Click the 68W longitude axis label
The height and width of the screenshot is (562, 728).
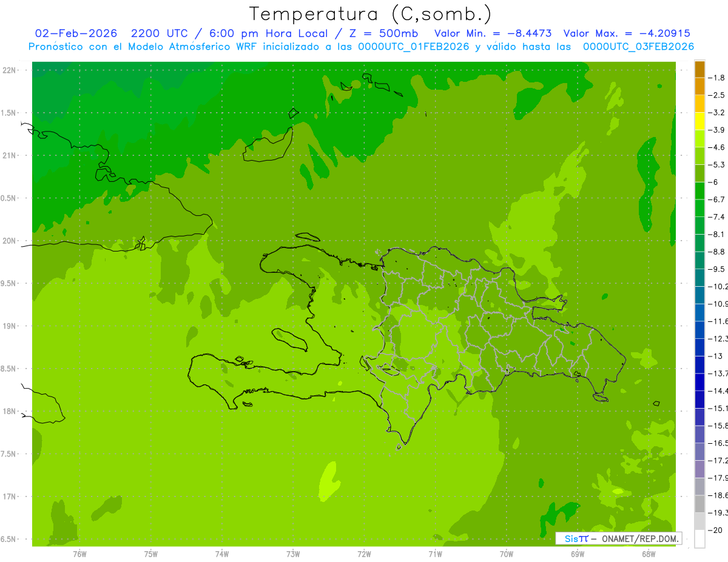649,554
